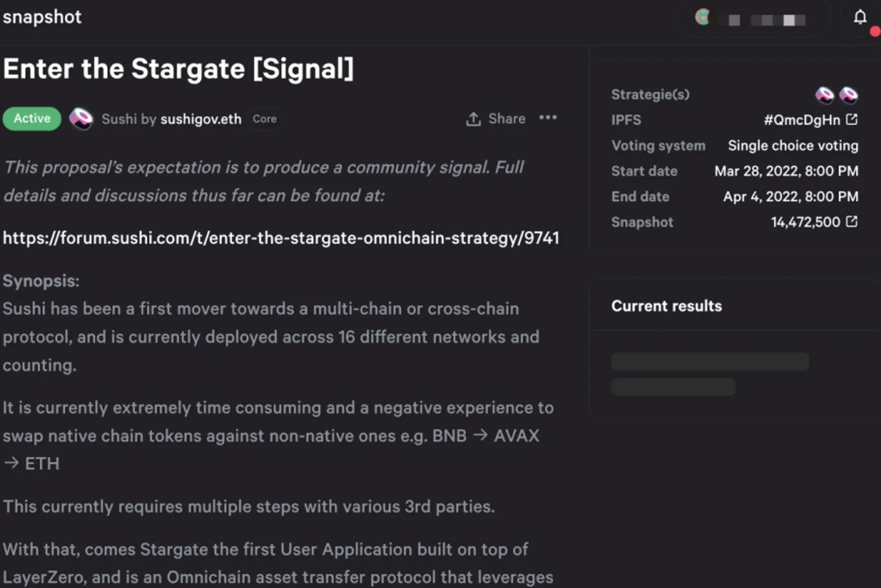Open block number 14,472,500
The height and width of the screenshot is (588, 881).
pyautogui.click(x=806, y=222)
